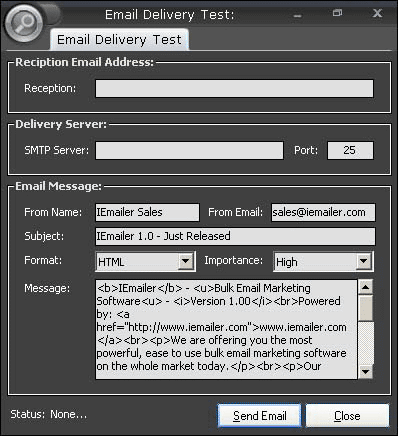
Task: Click into the SMTP Server field
Action: click(x=189, y=150)
